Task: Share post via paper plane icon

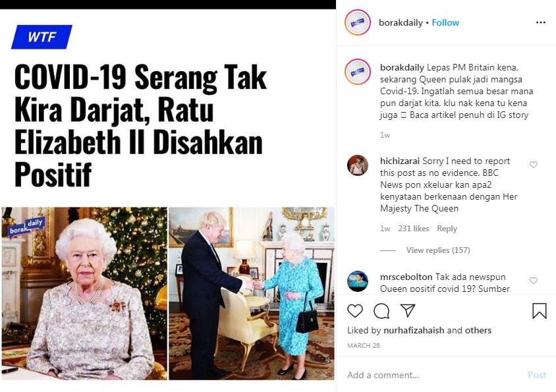Action: (x=408, y=310)
